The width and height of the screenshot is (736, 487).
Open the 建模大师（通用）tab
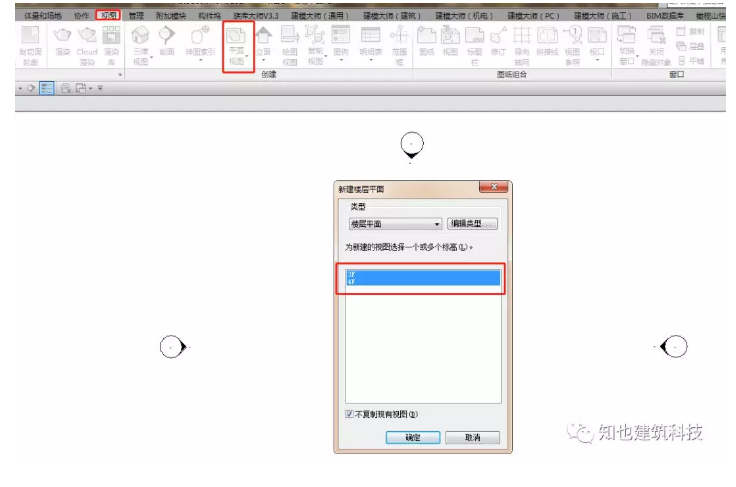(x=320, y=15)
